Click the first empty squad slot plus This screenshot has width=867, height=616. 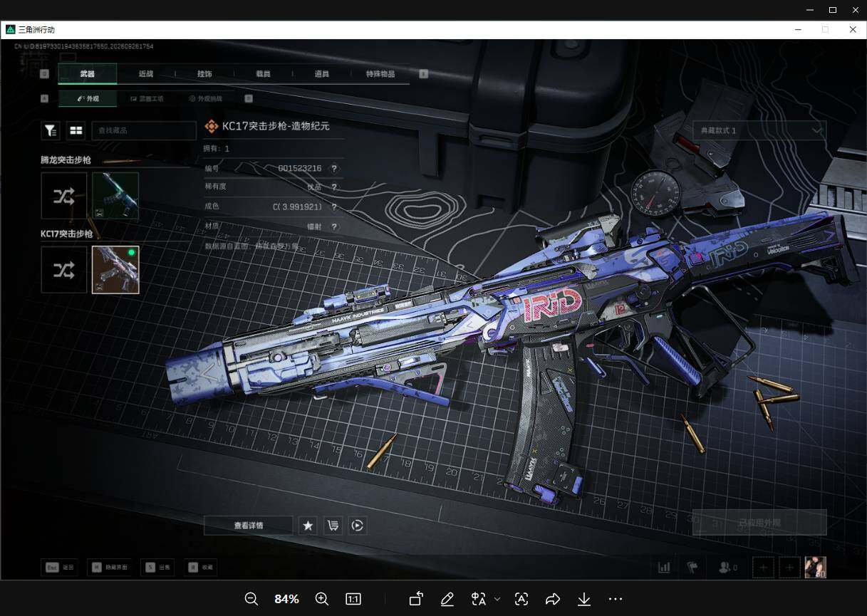(x=763, y=568)
